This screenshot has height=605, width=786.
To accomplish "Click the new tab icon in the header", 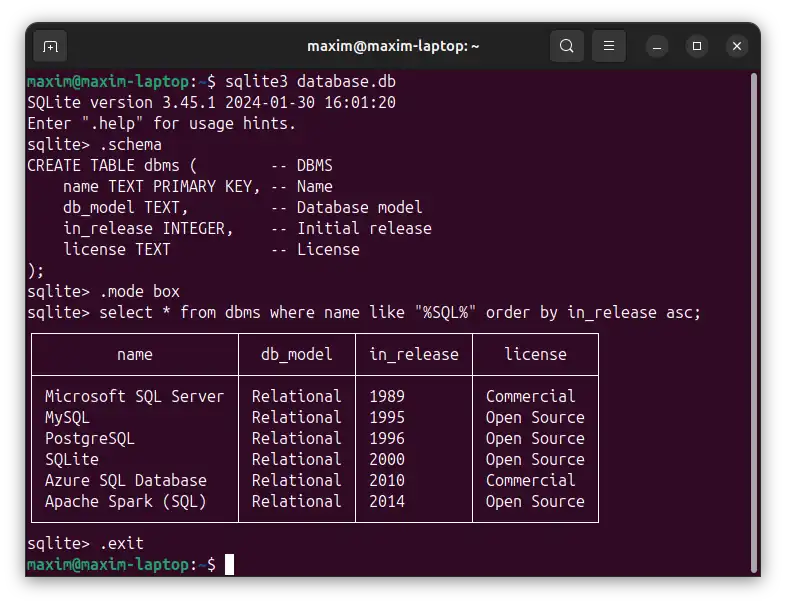I will pyautogui.click(x=50, y=46).
